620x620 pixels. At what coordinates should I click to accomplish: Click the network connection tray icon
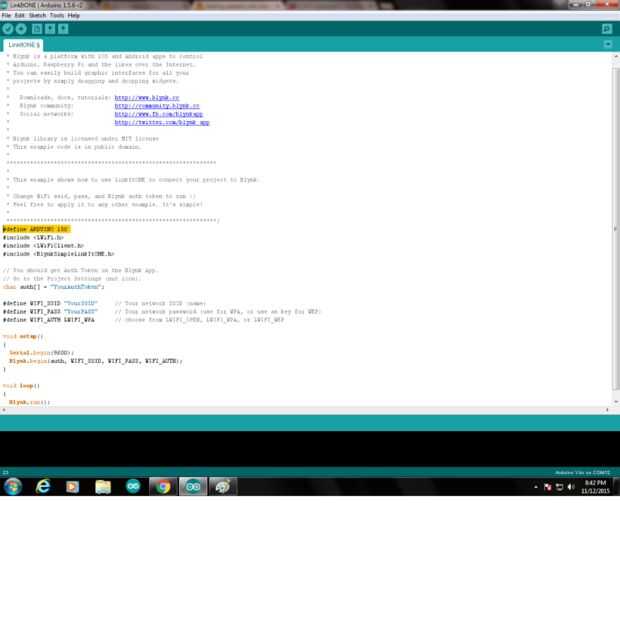[x=560, y=487]
